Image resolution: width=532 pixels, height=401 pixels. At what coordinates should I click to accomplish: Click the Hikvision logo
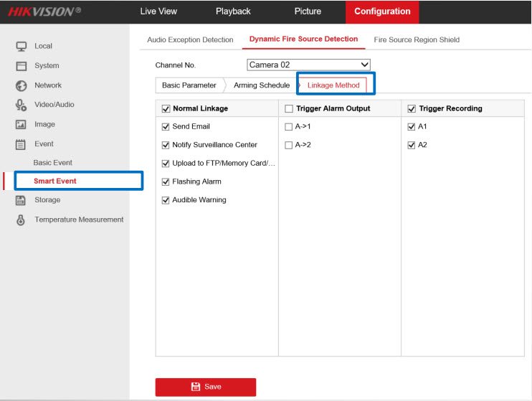coord(44,11)
